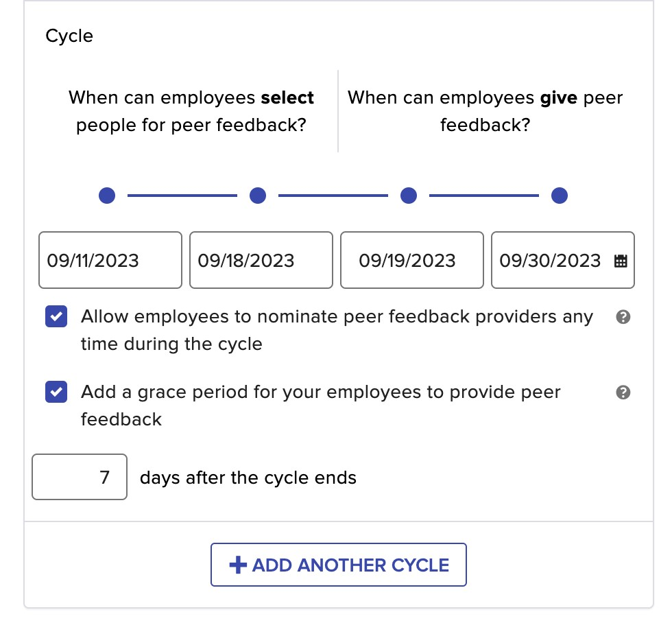The width and height of the screenshot is (672, 623).
Task: Click the 'days after the cycle ends' label
Action: point(248,478)
